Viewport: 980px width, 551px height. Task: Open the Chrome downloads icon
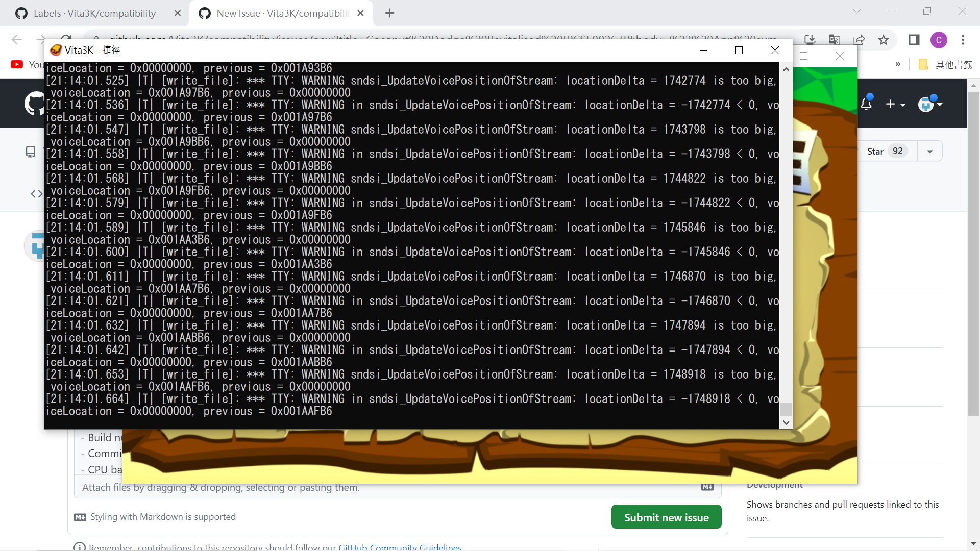coord(811,40)
